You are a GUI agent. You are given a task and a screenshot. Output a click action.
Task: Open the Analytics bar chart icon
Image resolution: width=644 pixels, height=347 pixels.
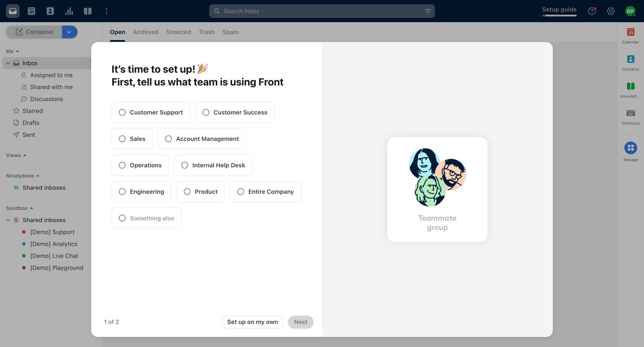(69, 11)
